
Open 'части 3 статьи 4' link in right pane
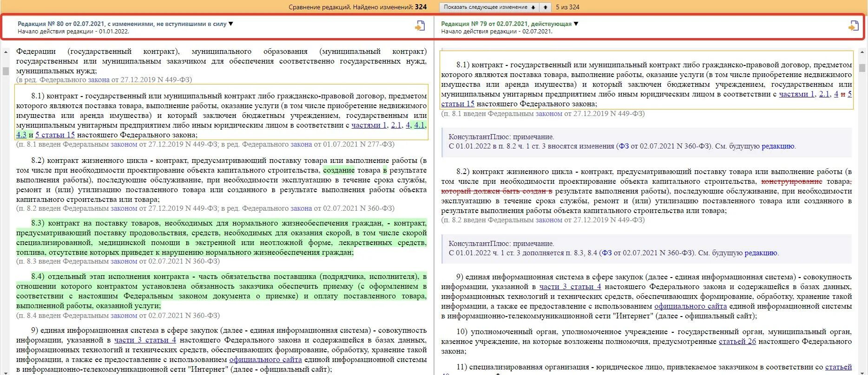570,286
